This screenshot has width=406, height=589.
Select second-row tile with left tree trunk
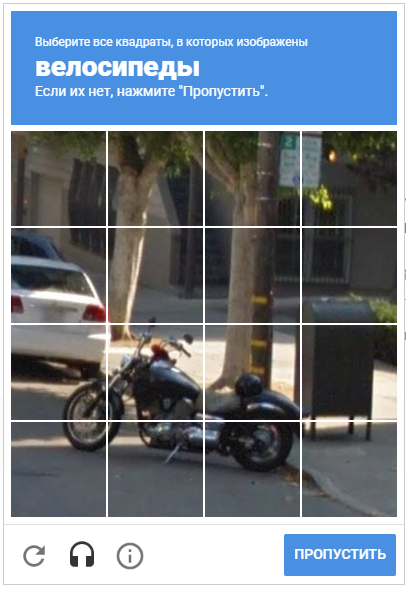pyautogui.click(x=155, y=275)
